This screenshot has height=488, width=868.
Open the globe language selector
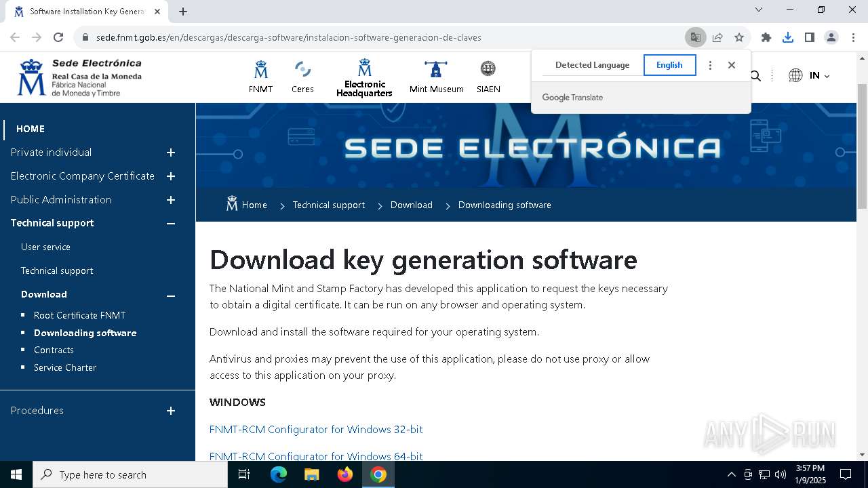point(809,75)
